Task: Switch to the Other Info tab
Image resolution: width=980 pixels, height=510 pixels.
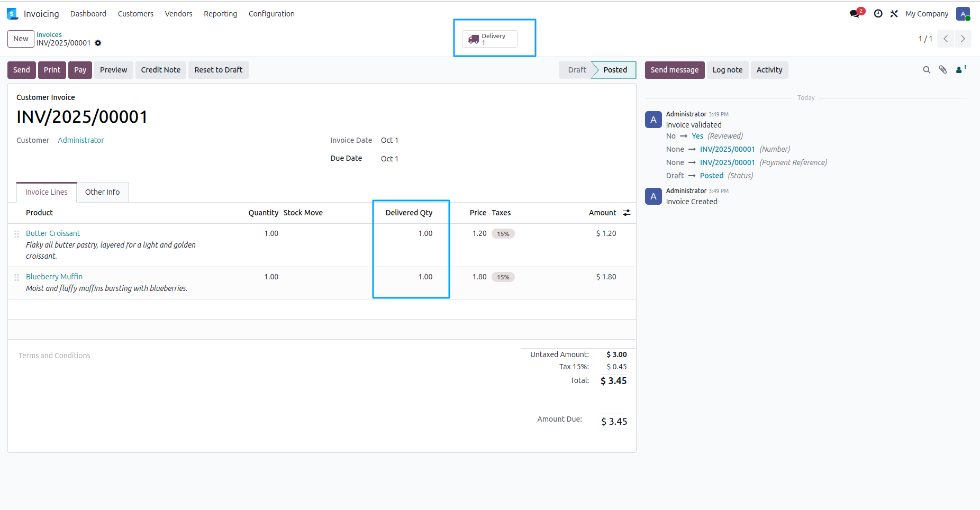Action: 102,192
